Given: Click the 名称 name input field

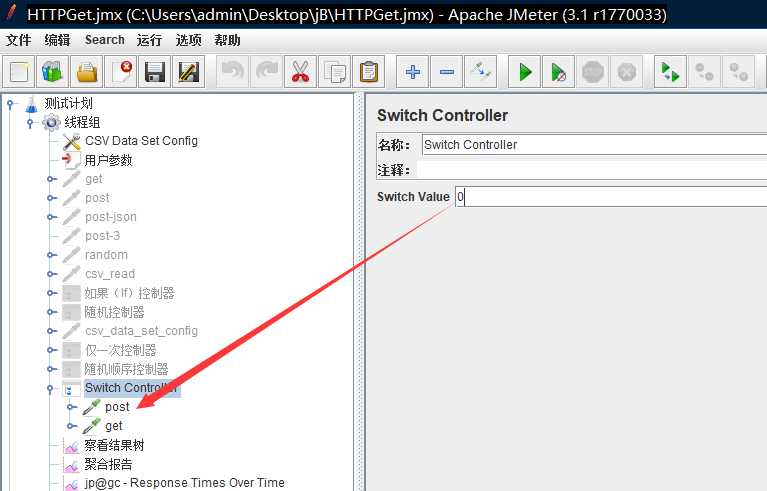Looking at the screenshot, I should click(594, 145).
